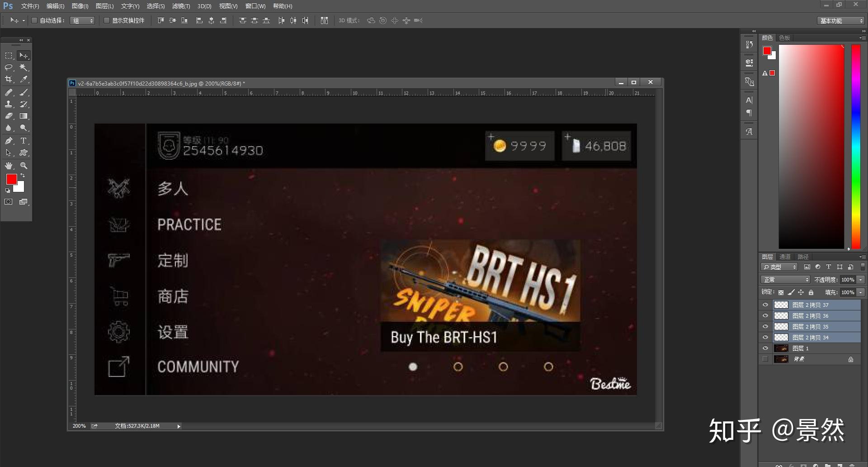Open the 基本功能 workspace dropdown

point(841,21)
